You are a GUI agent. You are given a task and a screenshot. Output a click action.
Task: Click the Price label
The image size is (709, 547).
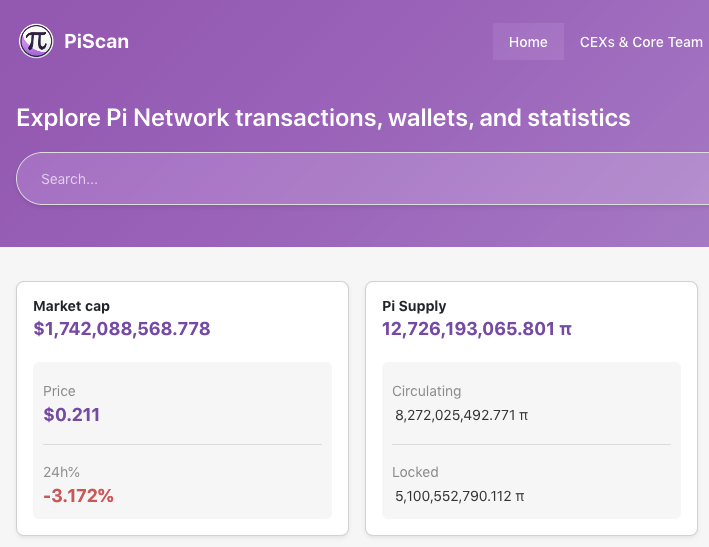[59, 391]
